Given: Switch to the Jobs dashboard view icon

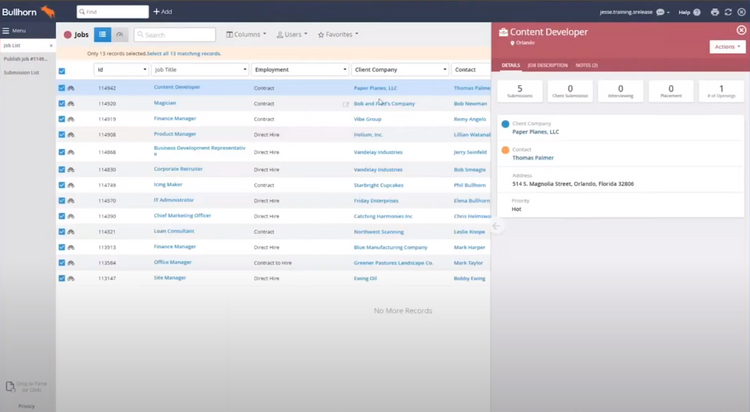Looking at the screenshot, I should pyautogui.click(x=120, y=34).
